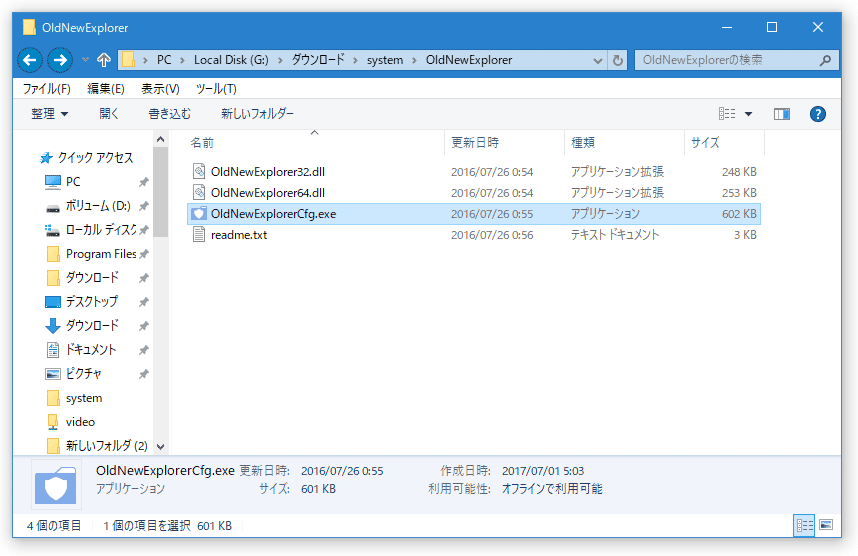The image size is (858, 556).
Task: Select system in the address breadcrumb
Action: (x=385, y=60)
